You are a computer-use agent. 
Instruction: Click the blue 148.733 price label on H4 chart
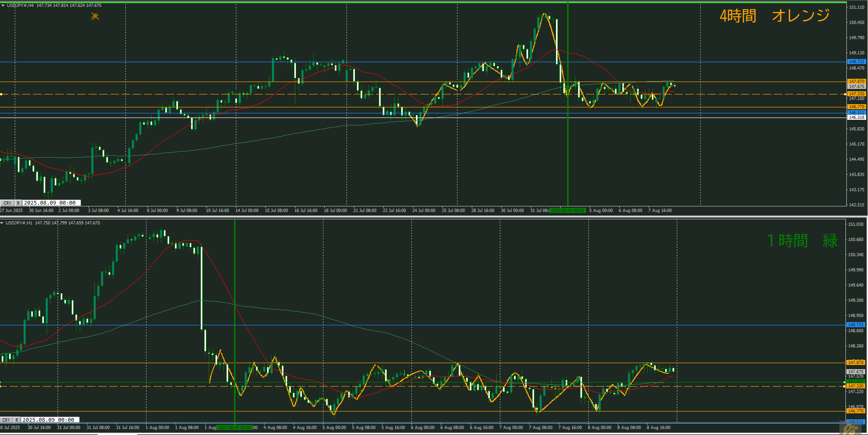(856, 62)
